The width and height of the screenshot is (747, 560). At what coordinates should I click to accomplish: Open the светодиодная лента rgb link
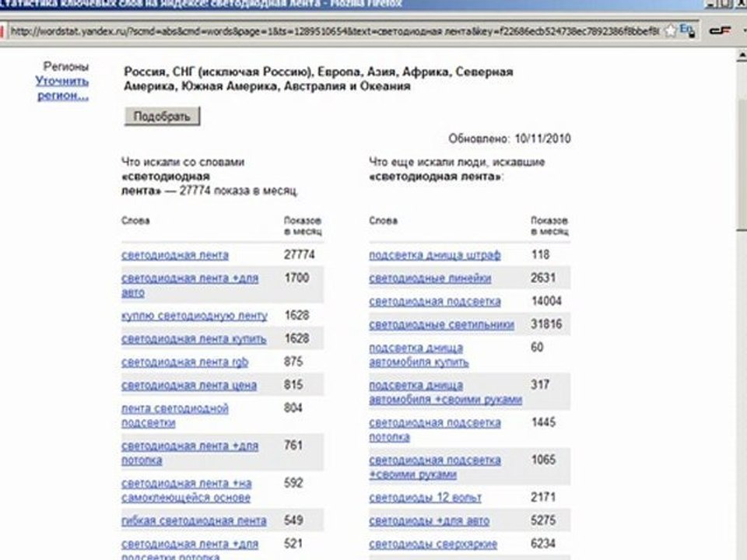pos(185,362)
